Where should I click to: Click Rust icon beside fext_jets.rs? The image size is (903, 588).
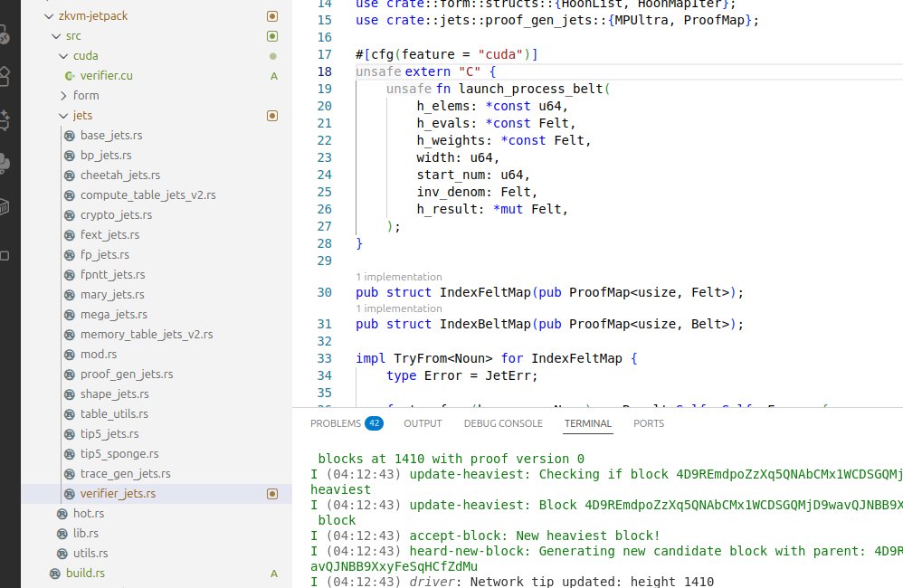pos(70,235)
